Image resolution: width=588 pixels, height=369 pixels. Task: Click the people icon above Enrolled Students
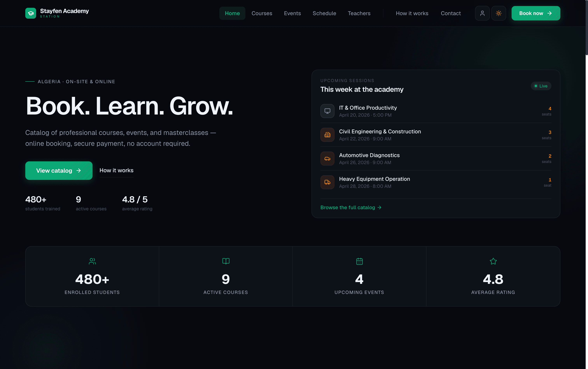92,261
